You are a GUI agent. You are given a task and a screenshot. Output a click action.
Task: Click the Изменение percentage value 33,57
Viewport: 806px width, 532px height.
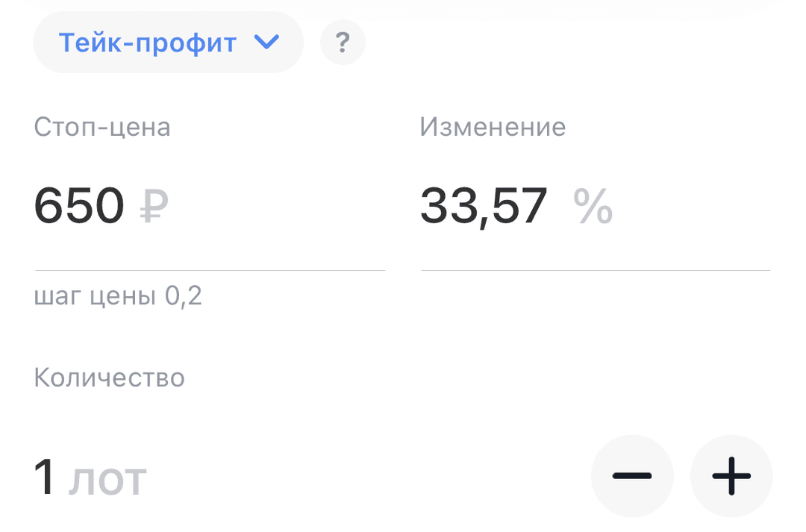click(483, 207)
